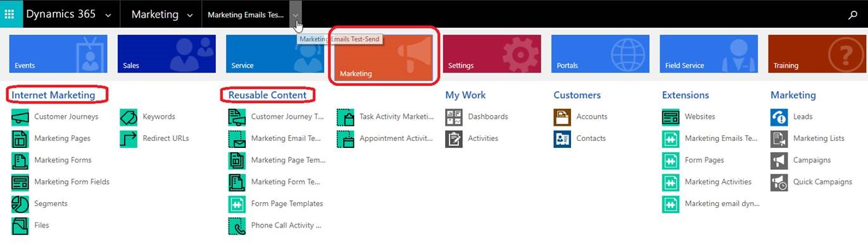Click the Leads phone icon
This screenshot has width=868, height=249.
coord(779,117)
